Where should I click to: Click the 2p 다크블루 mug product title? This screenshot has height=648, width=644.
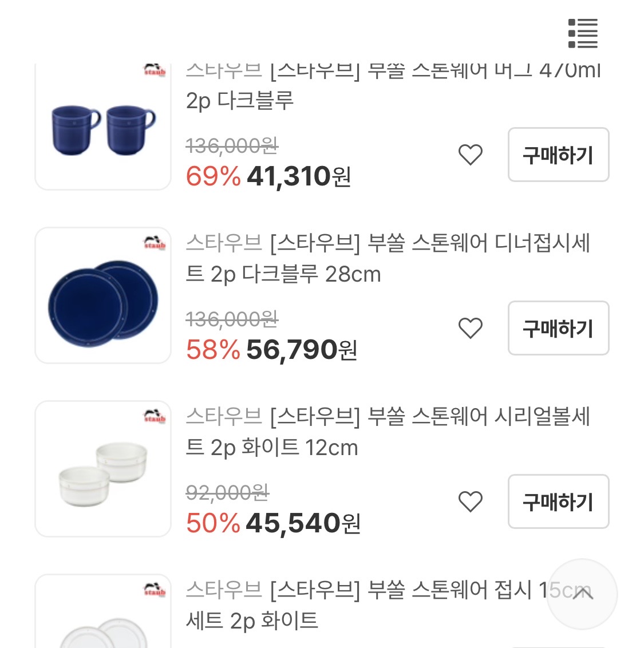click(x=393, y=86)
